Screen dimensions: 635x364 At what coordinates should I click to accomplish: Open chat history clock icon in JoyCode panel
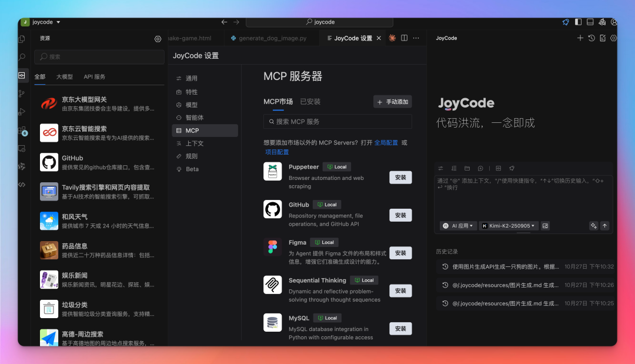tap(591, 38)
